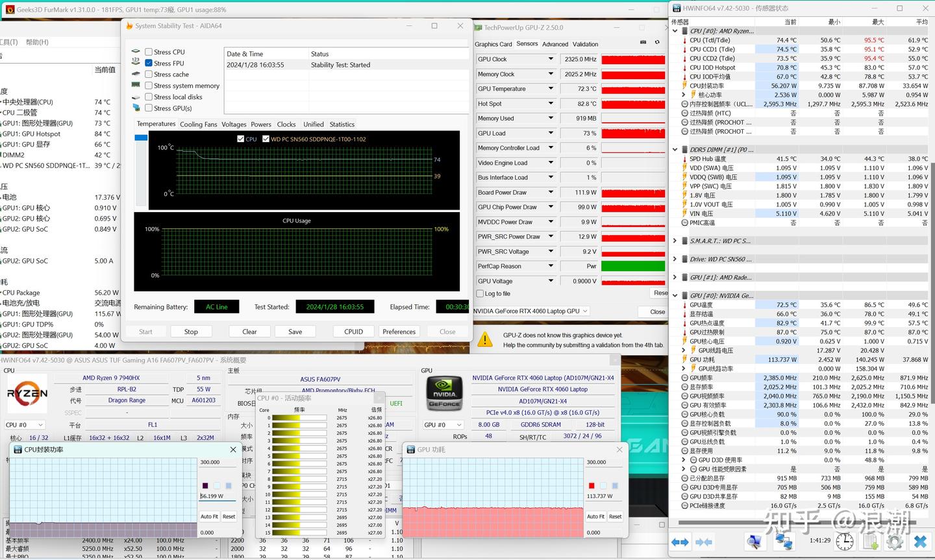Click Auto Fit in GPU power graph
Viewport: 935px width, 560px height.
point(595,517)
